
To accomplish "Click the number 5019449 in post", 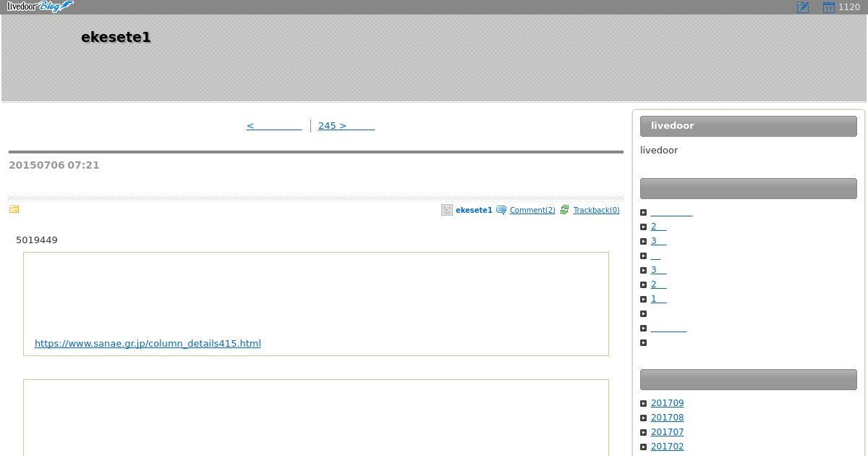I will pos(37,240).
